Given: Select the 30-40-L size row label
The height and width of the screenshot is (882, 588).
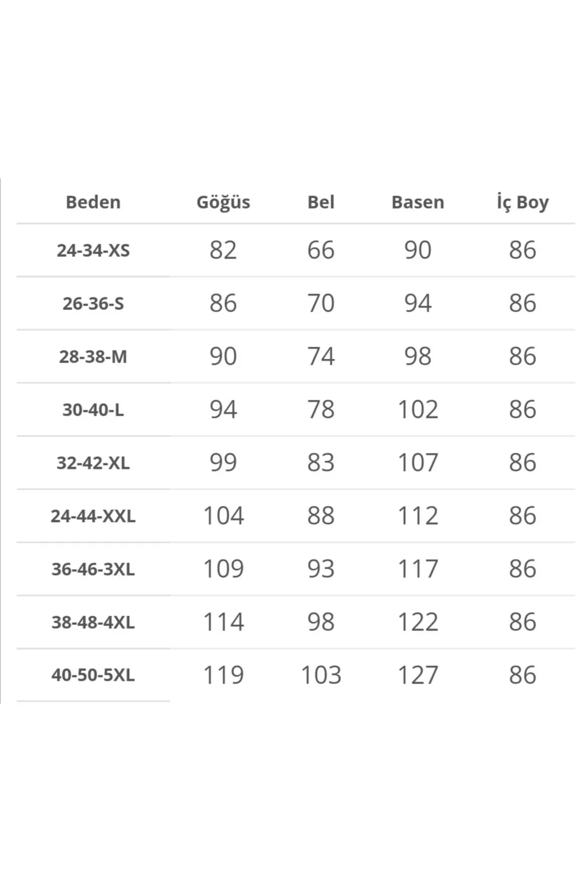Looking at the screenshot, I should 93,410.
